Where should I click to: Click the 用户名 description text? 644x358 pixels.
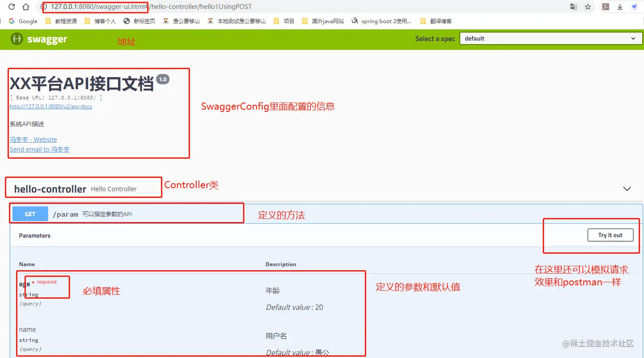pyautogui.click(x=277, y=336)
